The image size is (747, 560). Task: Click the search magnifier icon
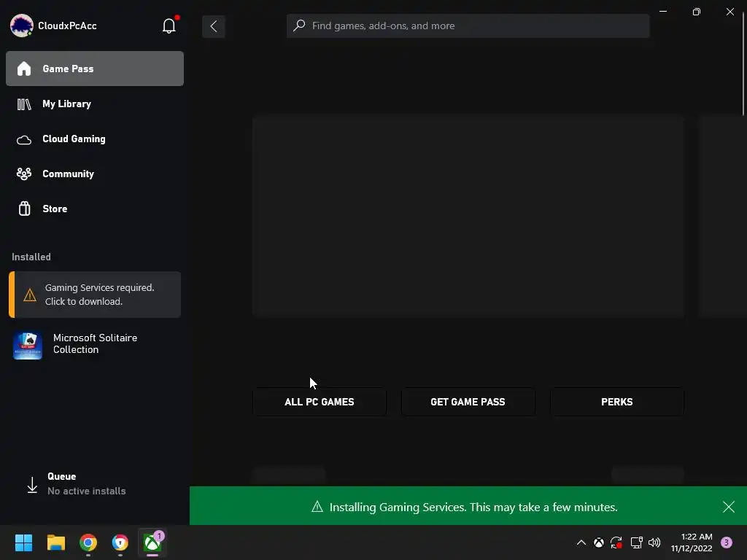(x=298, y=26)
